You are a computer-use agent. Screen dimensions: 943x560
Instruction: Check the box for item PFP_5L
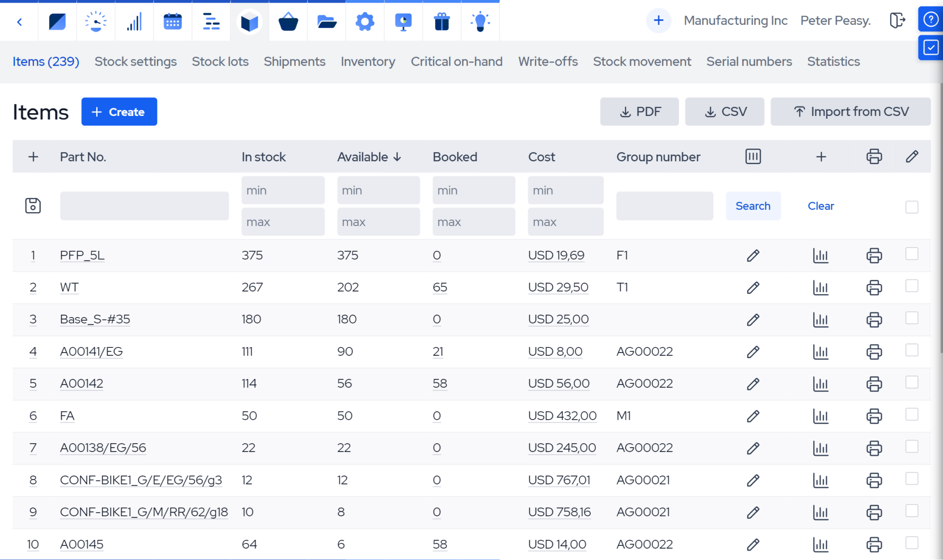point(912,254)
